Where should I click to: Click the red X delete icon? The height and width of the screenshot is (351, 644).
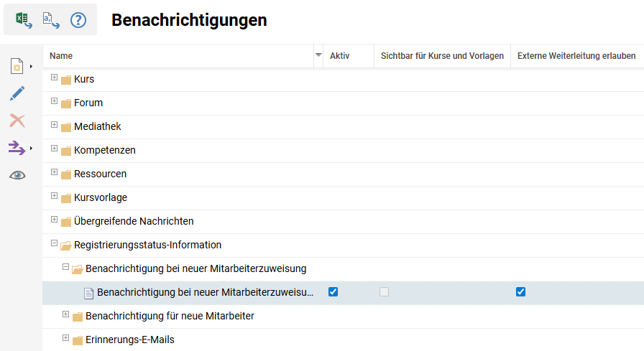17,121
